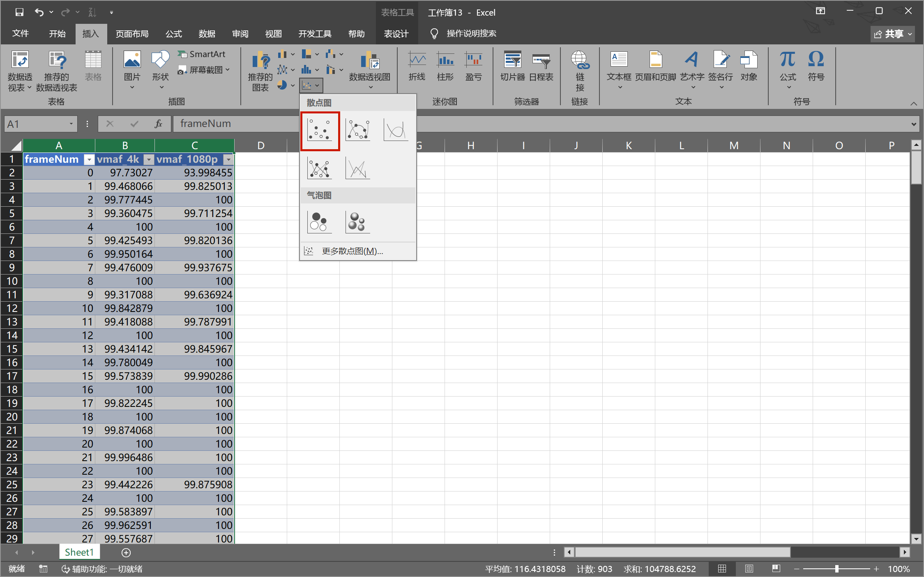Viewport: 924px width, 577px height.
Task: Collapse the ribbon with the chevron
Action: (913, 104)
